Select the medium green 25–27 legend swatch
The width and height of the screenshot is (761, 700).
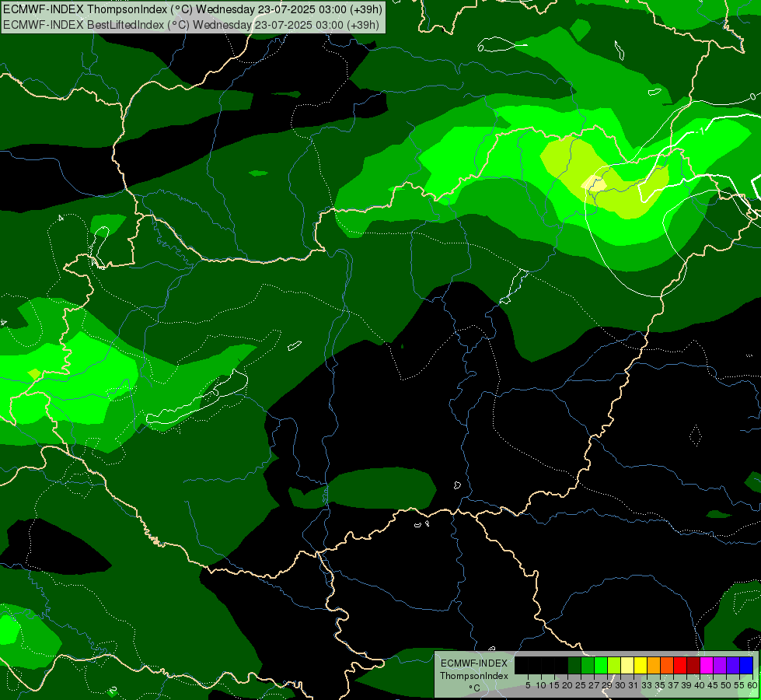point(588,665)
